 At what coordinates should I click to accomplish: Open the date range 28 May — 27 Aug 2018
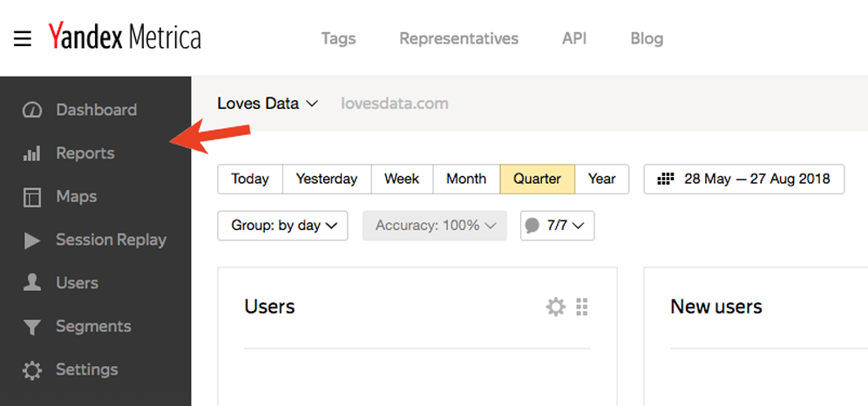pyautogui.click(x=744, y=179)
